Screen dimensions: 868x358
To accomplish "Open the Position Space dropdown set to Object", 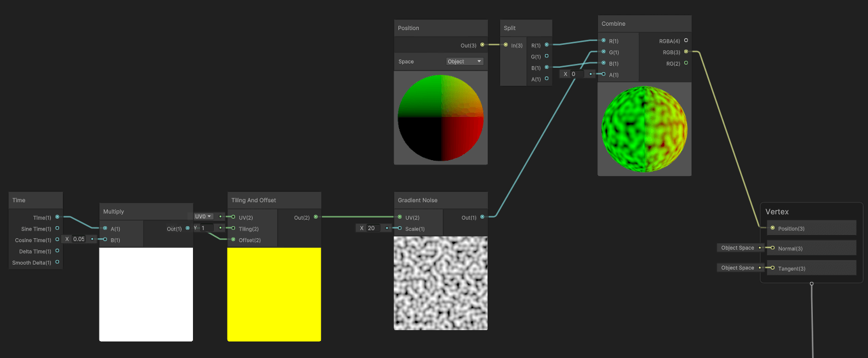I will [465, 62].
